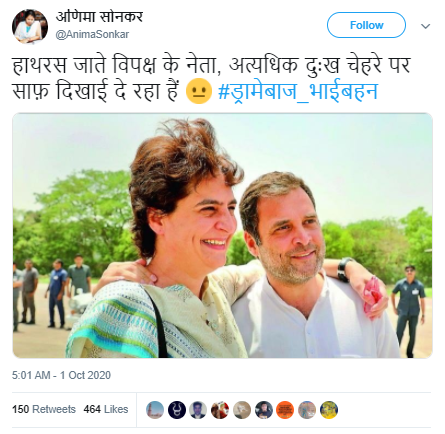Image resolution: width=445 pixels, height=434 pixels.
Task: Click the neutral face emoji in tweet
Action: 199,91
